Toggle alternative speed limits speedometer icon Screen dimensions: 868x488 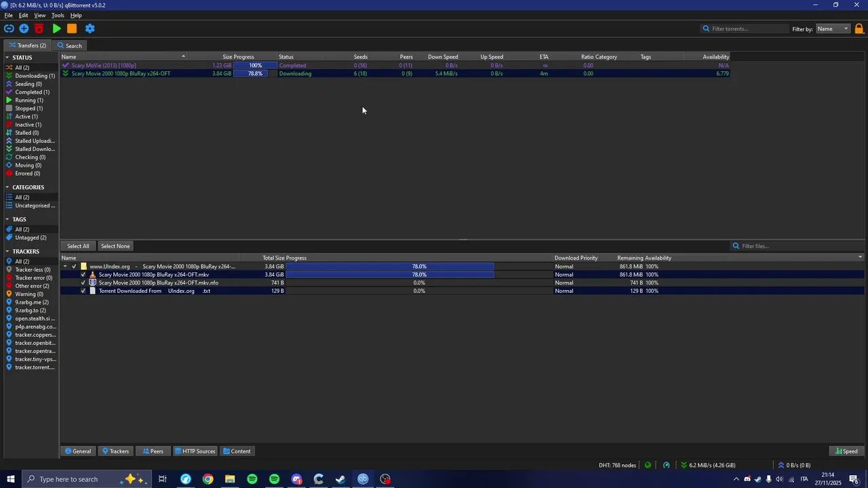coord(666,465)
